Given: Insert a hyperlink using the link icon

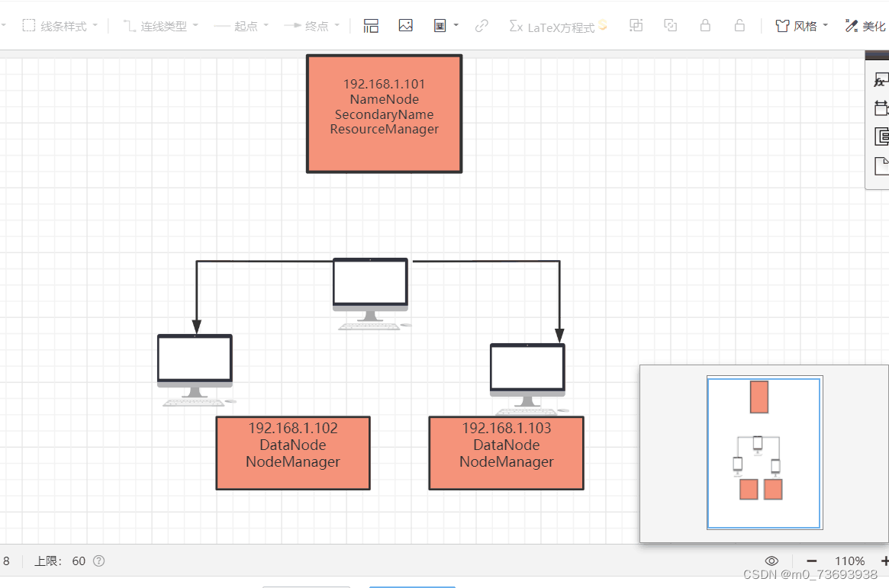Looking at the screenshot, I should coord(482,25).
